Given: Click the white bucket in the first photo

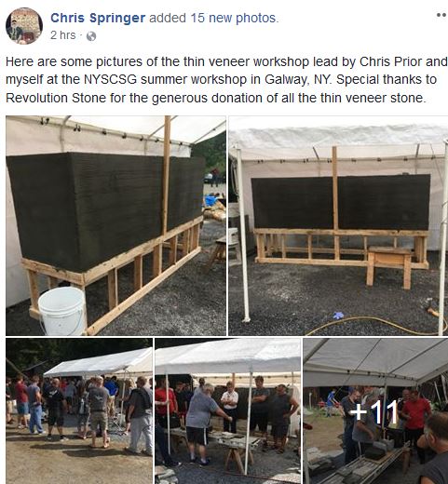Looking at the screenshot, I should 62,310.
